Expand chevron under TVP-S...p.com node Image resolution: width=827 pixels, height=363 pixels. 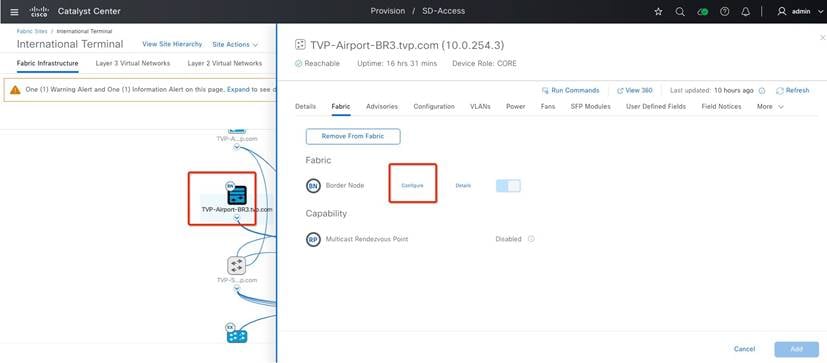coord(237,288)
